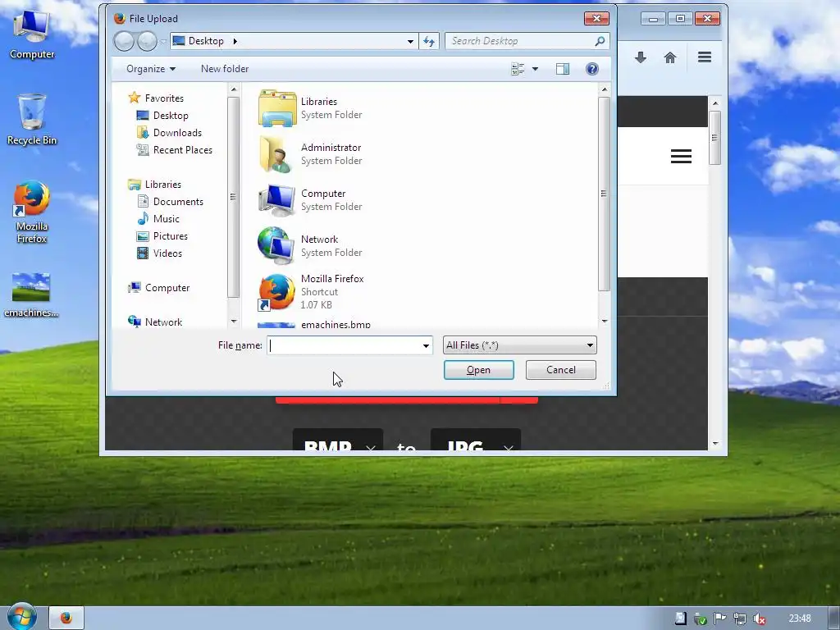Click the Open button

(x=479, y=370)
